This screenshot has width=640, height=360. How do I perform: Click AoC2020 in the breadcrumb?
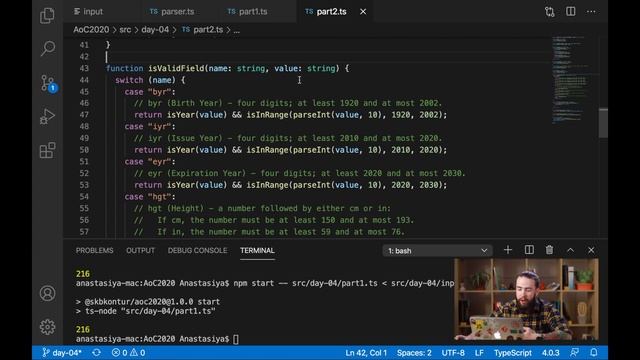click(91, 29)
